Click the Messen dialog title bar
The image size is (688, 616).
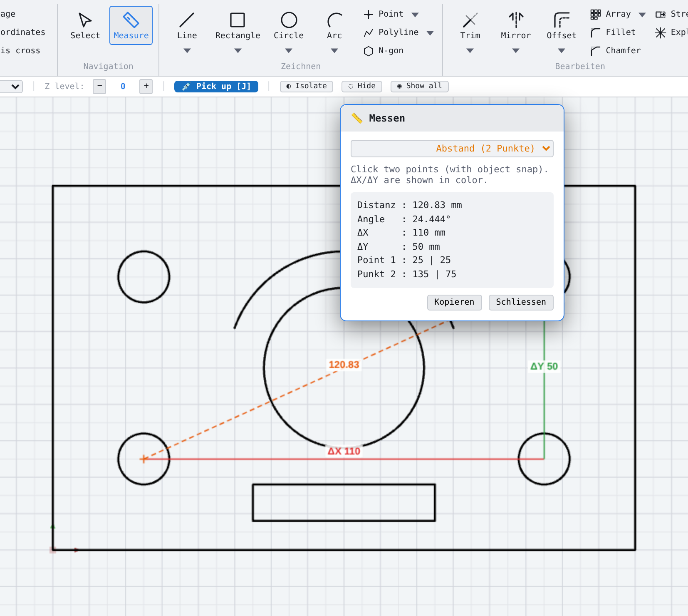click(452, 118)
